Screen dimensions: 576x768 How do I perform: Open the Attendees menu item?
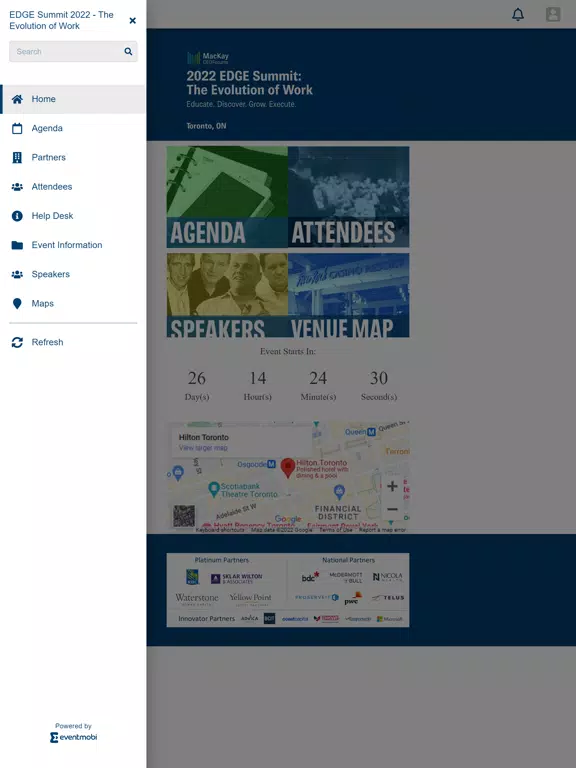point(73,187)
